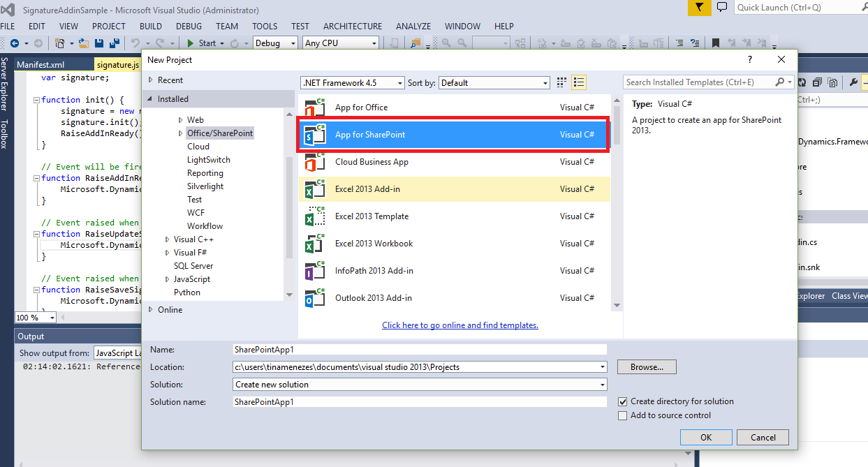Image resolution: width=868 pixels, height=467 pixels.
Task: Click the link to find templates online
Action: click(x=460, y=325)
